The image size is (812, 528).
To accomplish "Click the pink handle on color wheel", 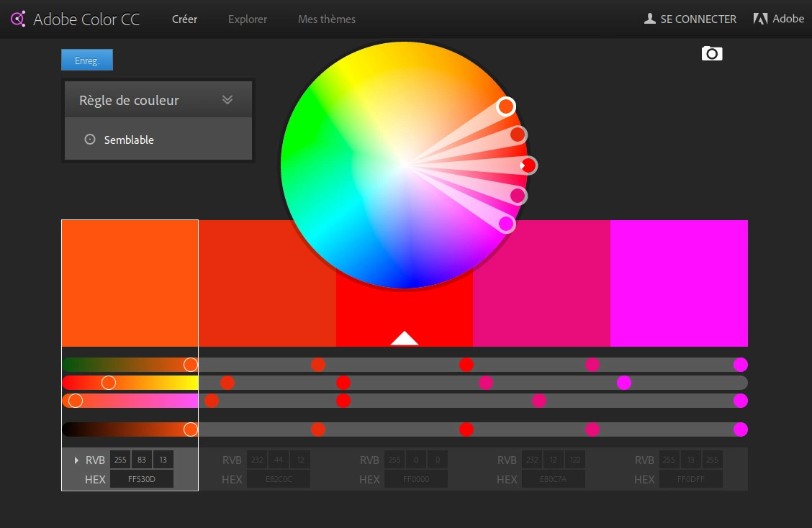I will pyautogui.click(x=518, y=196).
